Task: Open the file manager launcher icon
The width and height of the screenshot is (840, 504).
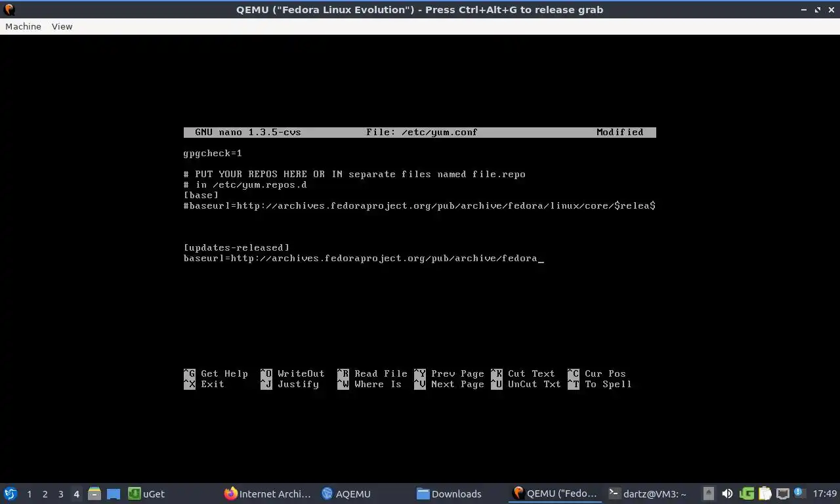Action: coord(94,493)
